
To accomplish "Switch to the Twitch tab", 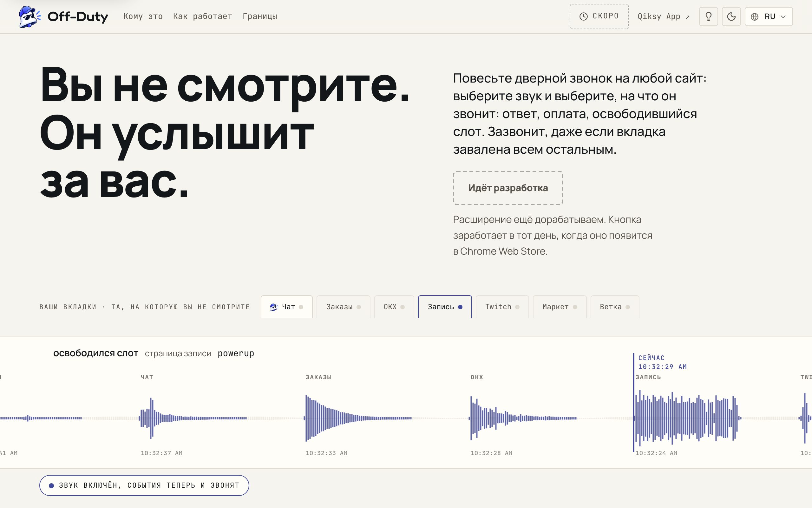I will (502, 307).
